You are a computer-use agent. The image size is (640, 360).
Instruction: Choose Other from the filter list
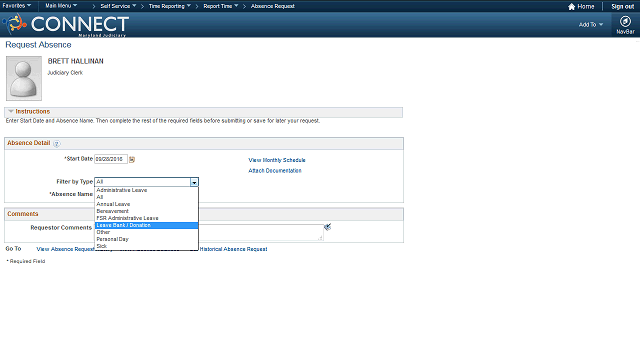[146, 232]
